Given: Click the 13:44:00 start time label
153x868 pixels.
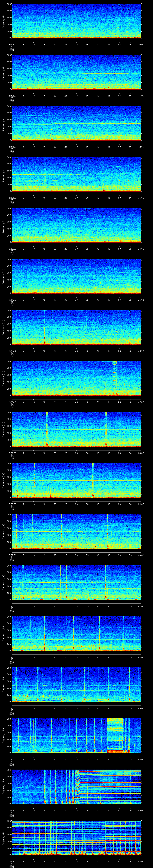Looking at the screenshot, I should click(12, 810).
